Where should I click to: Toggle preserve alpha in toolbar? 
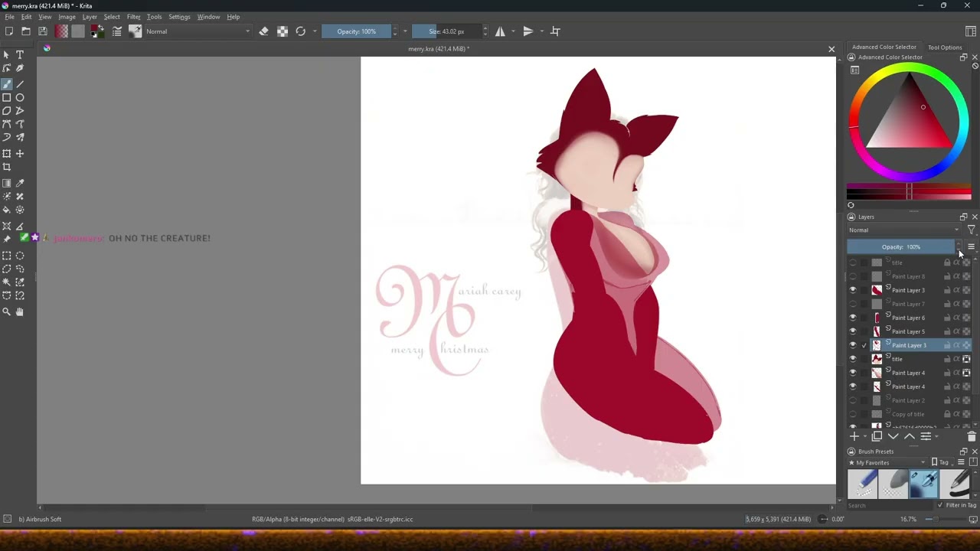[x=283, y=31]
